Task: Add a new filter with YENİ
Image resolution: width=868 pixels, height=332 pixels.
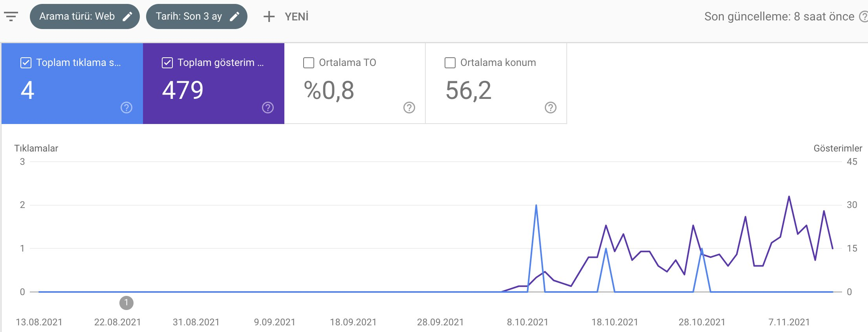Action: point(286,16)
